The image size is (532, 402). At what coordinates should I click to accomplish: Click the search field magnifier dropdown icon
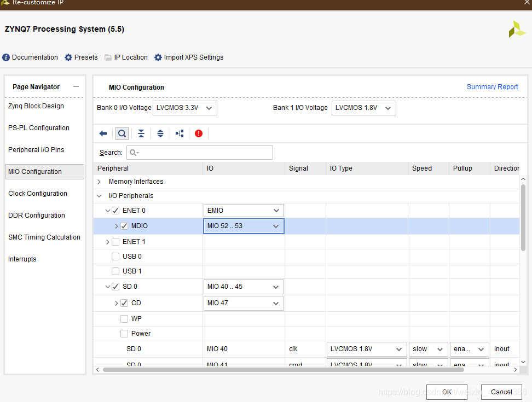[134, 153]
